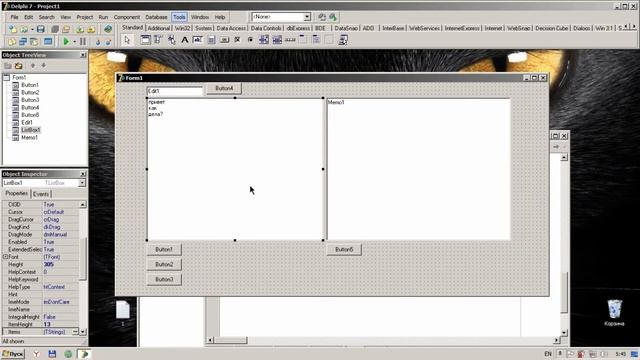Click Button4 next to Edit1
Viewport: 640px width, 360px height.
tap(224, 89)
